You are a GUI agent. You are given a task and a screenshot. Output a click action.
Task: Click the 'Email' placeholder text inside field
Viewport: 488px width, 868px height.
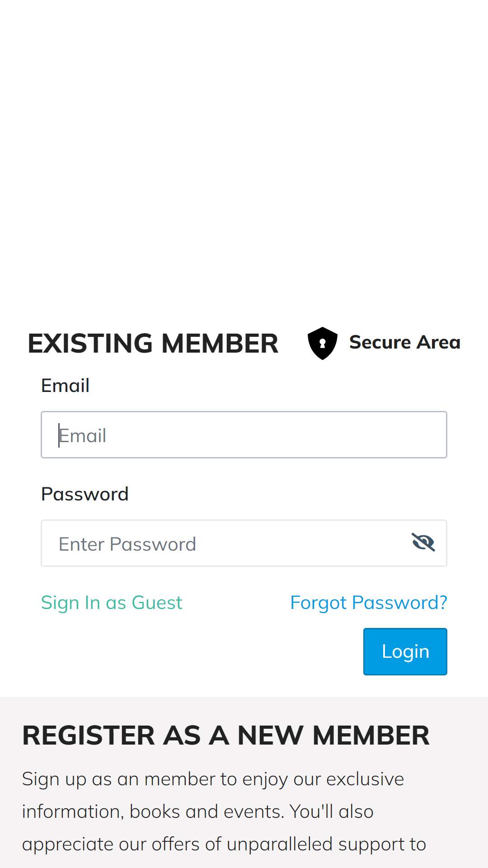click(83, 436)
